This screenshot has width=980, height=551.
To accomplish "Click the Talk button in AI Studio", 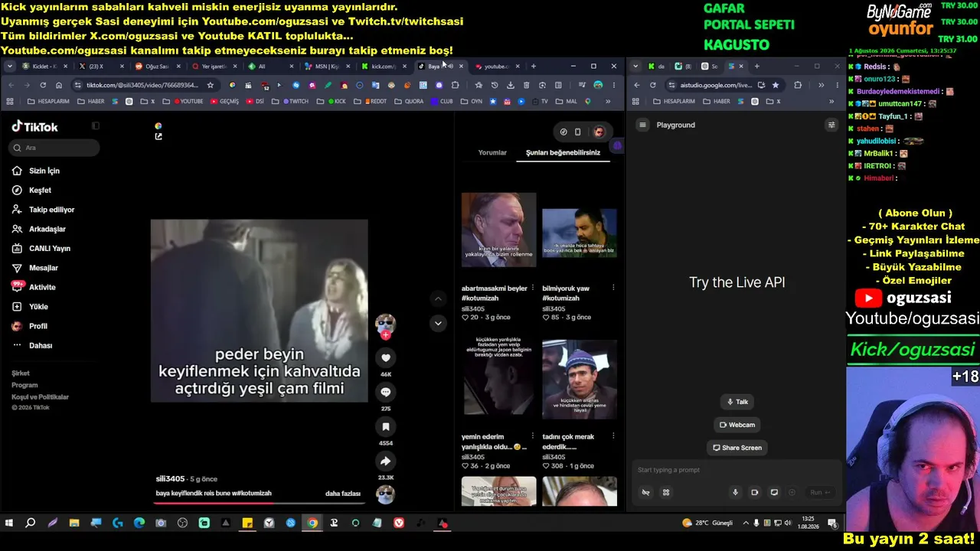I will point(737,402).
